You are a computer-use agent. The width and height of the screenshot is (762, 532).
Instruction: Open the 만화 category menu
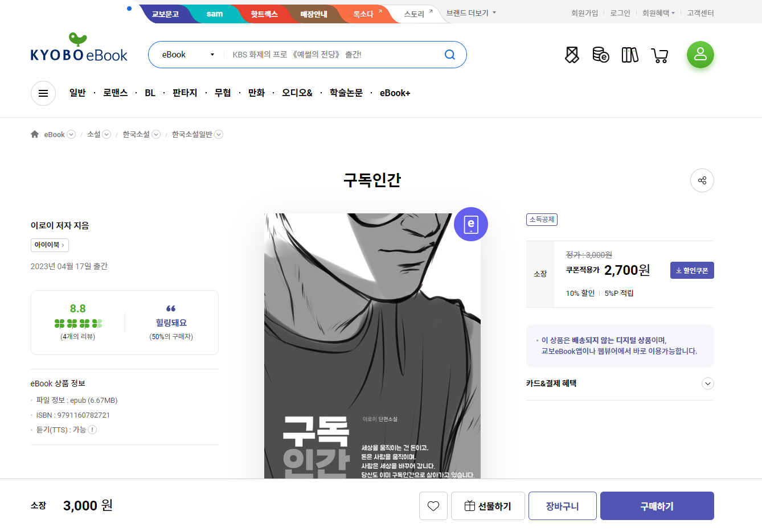pyautogui.click(x=256, y=93)
